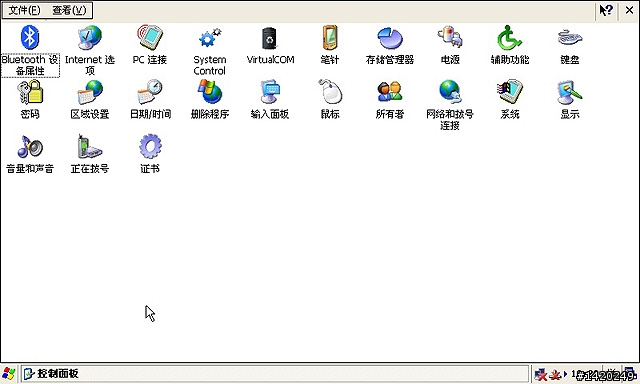Viewport: 640px width, 384px height.
Task: Select the 正在拨号 dialing icon
Action: (90, 146)
